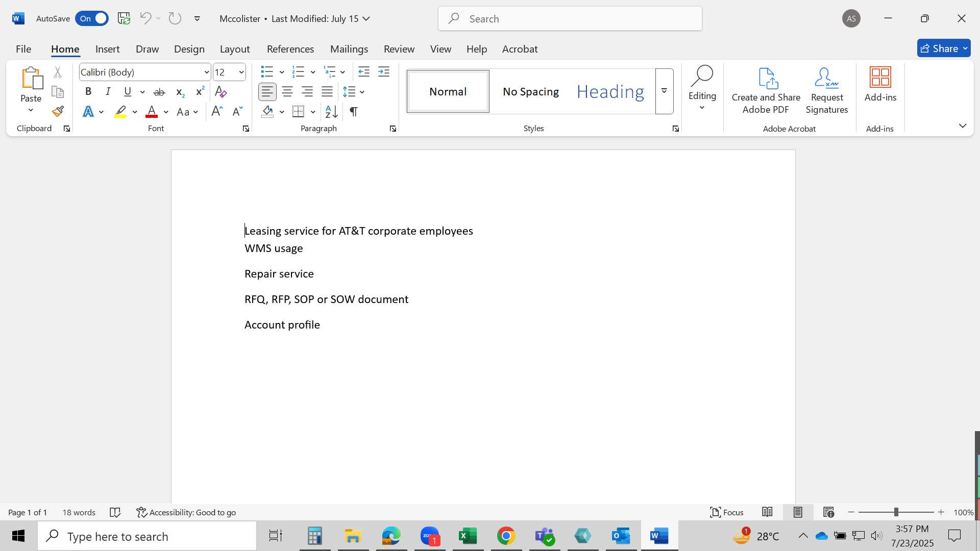This screenshot has height=551, width=980.
Task: Toggle subscript formatting
Action: tap(180, 92)
